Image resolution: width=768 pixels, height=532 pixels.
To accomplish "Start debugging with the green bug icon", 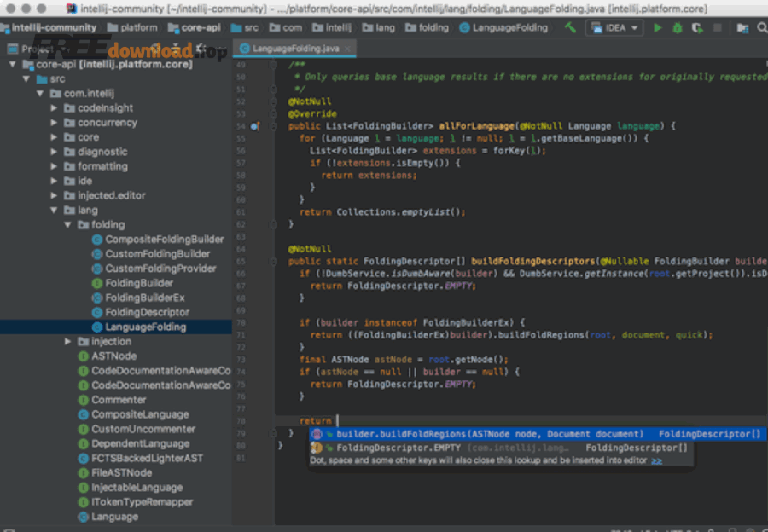I will [x=677, y=27].
